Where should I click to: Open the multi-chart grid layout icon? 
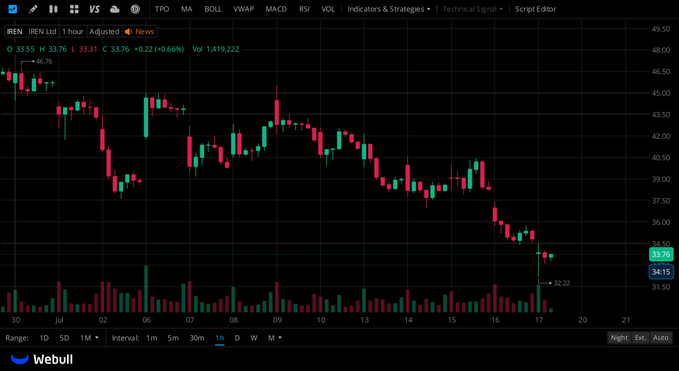point(74,9)
